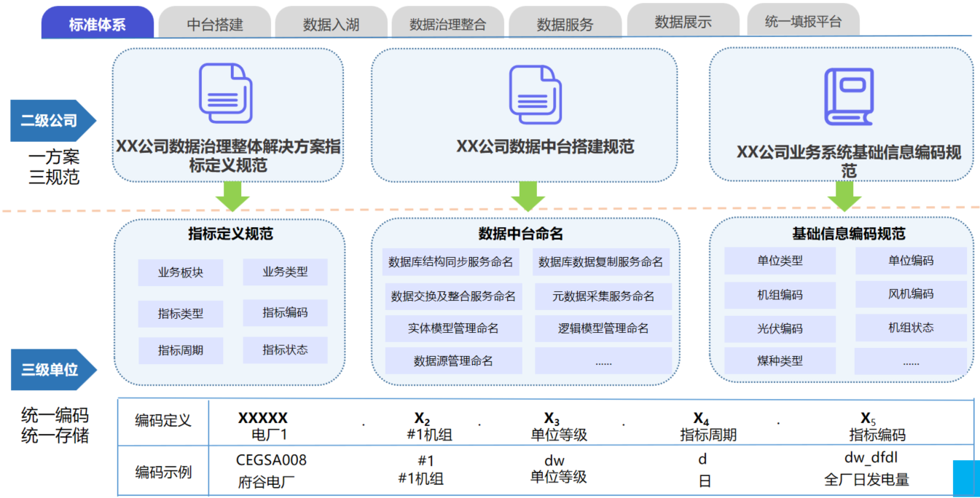Click the 数据中台命名 panel heading
Screen dimensions: 980x498
(521, 234)
